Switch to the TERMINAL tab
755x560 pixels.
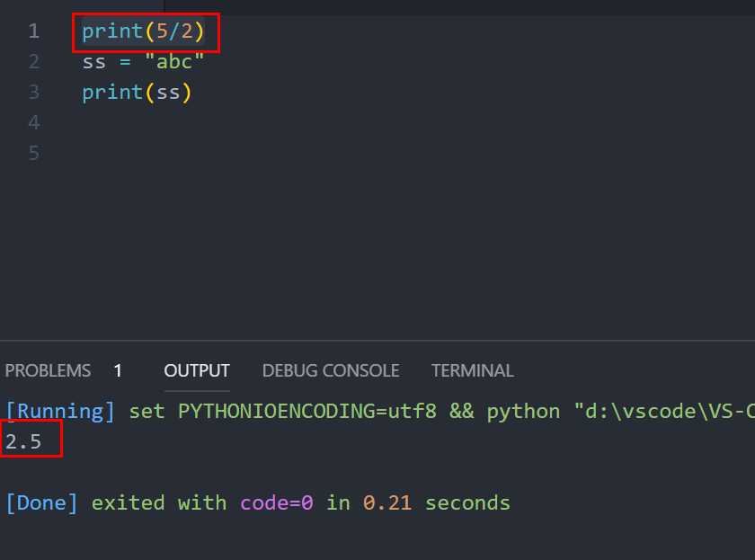[473, 370]
